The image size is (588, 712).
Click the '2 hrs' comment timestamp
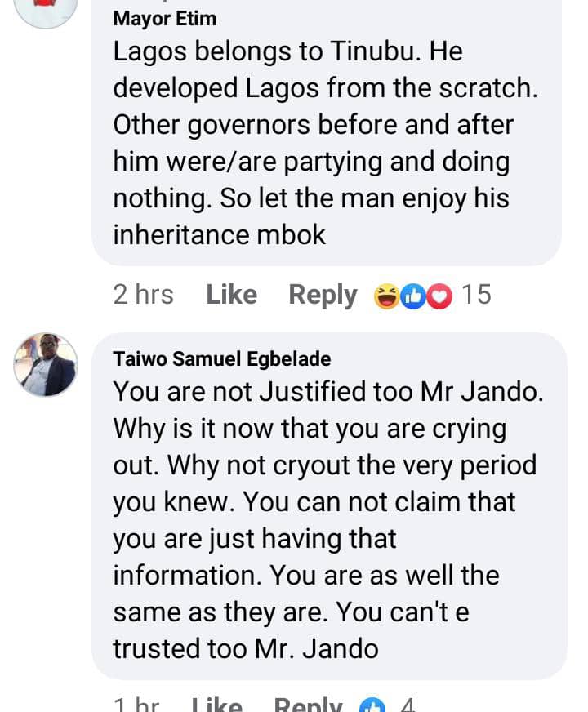tap(143, 295)
